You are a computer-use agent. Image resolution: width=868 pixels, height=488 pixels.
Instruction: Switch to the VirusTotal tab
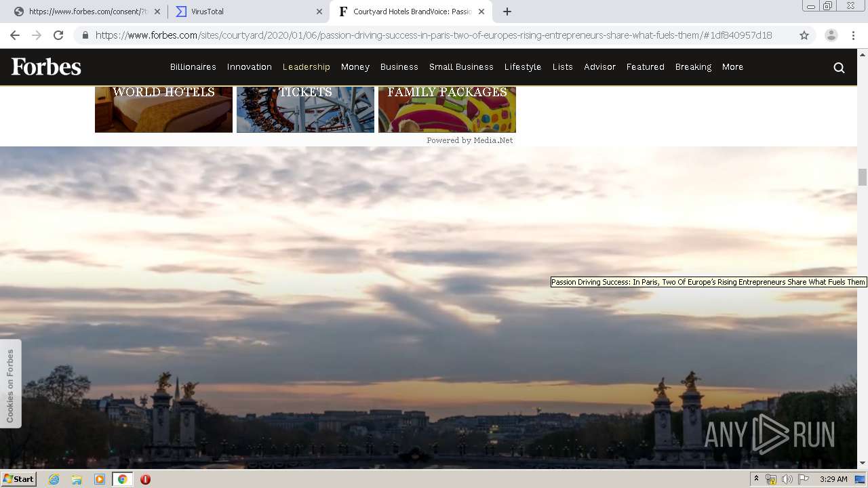249,12
